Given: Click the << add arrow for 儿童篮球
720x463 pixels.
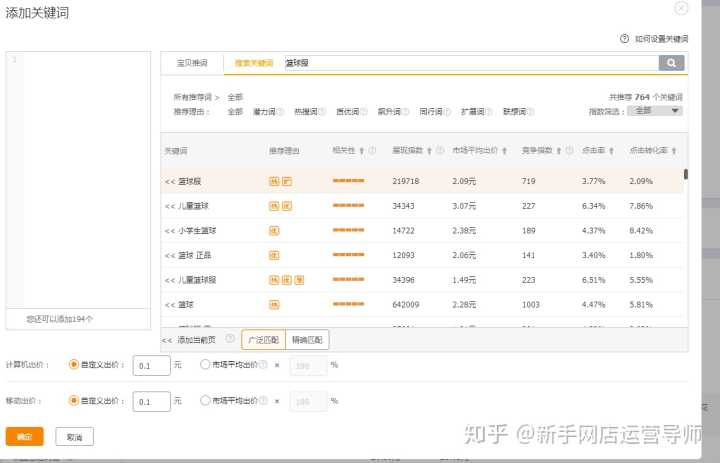Looking at the screenshot, I should 169,206.
